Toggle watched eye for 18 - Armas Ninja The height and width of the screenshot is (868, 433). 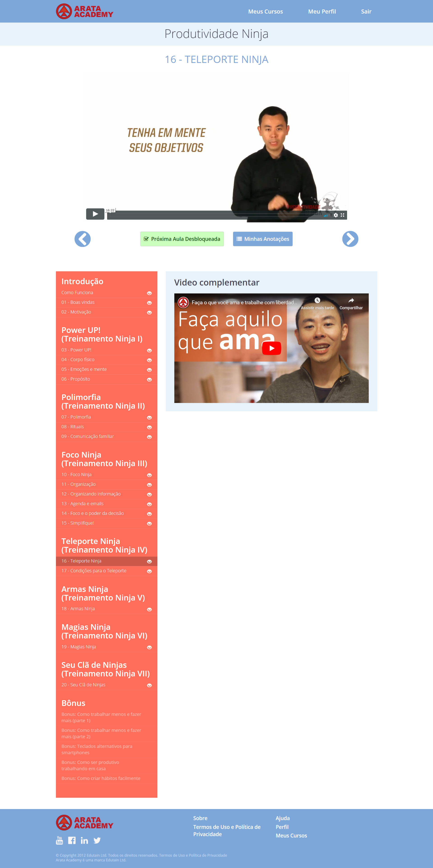[x=149, y=609]
